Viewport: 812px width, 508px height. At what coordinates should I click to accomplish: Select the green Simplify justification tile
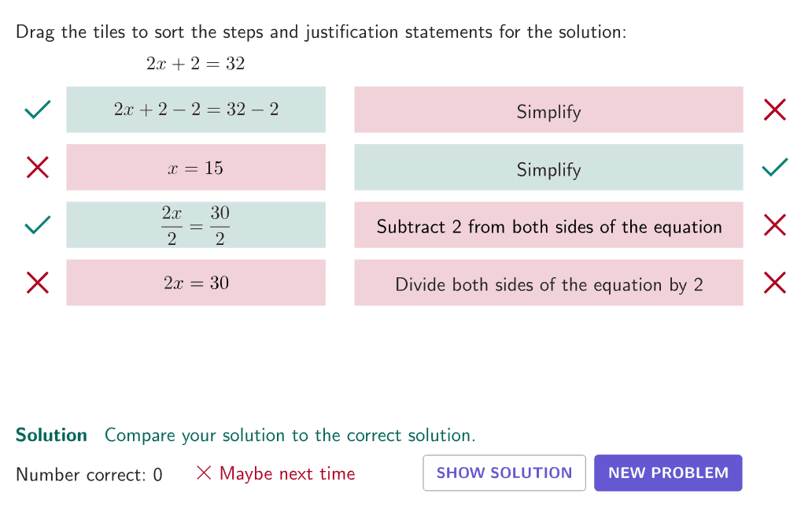click(x=548, y=167)
